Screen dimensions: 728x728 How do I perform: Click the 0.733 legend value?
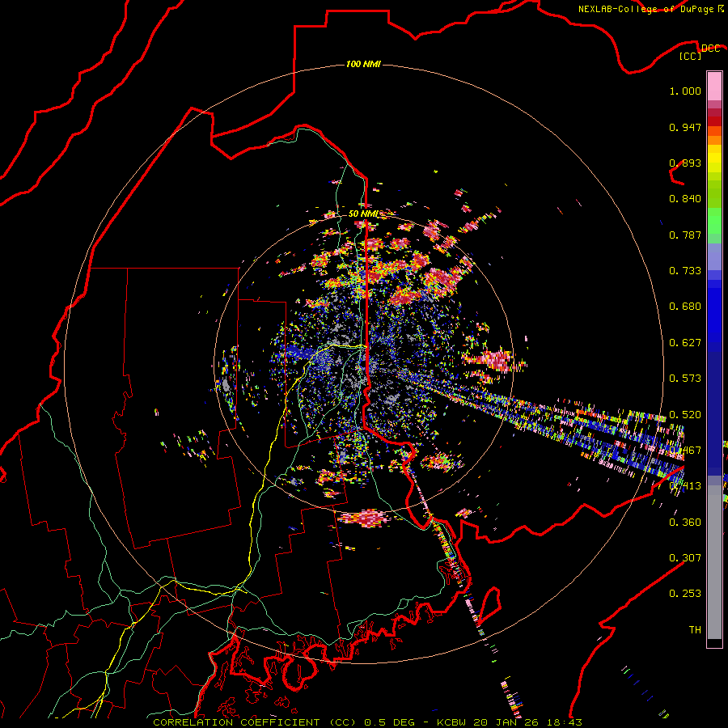coord(685,271)
